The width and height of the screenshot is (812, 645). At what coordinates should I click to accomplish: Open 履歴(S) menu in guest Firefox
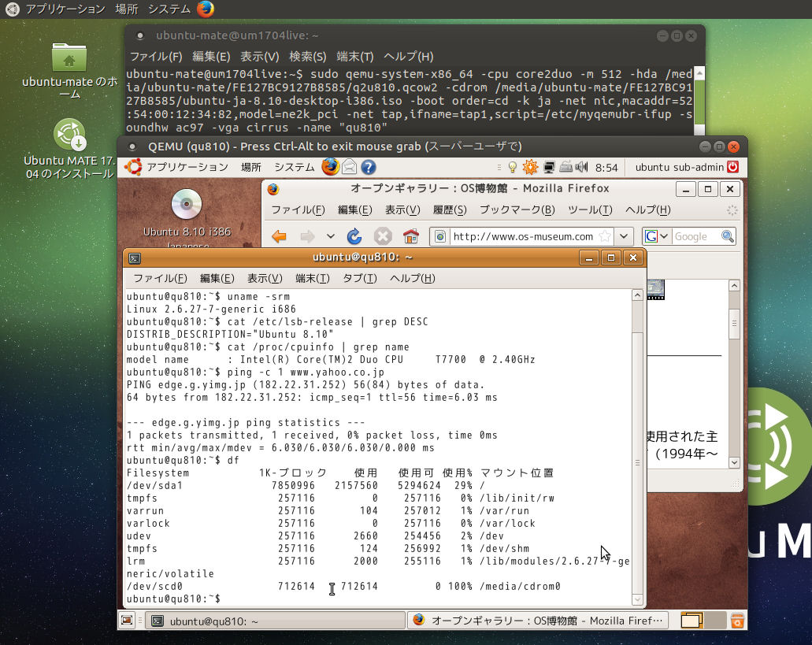[450, 209]
